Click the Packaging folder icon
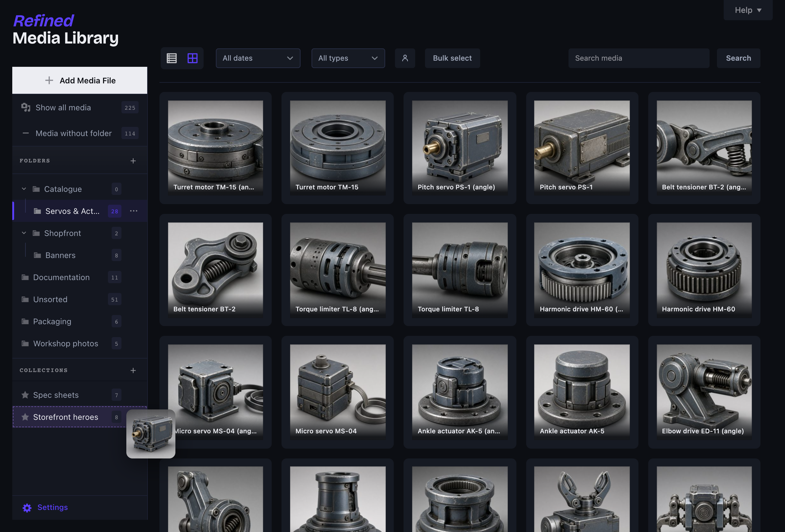 click(x=25, y=321)
